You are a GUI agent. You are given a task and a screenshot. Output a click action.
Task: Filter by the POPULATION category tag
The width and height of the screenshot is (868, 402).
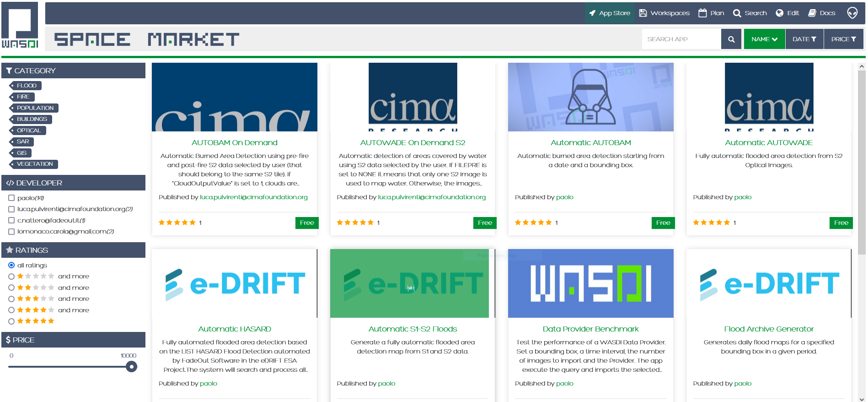(x=34, y=108)
